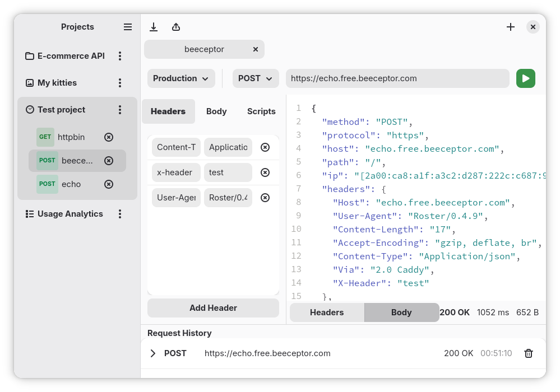This screenshot has height=392, width=560.
Task: Click the Projects sidebar heading
Action: [77, 27]
